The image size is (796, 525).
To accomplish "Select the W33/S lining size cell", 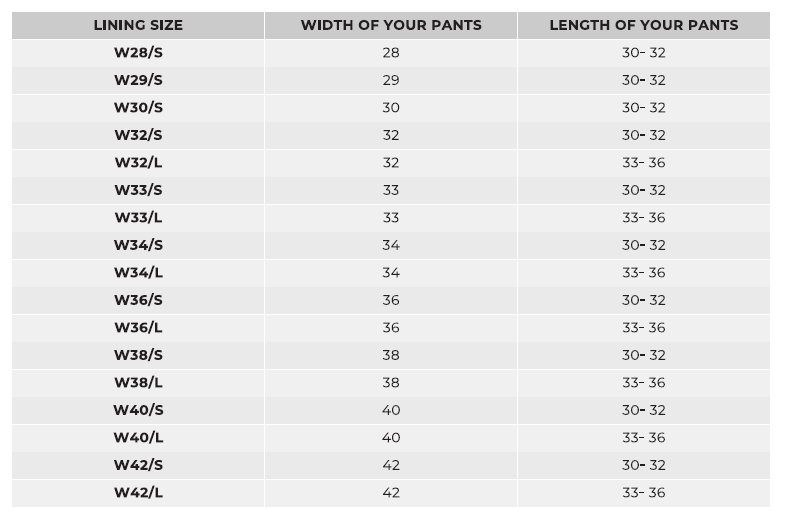I will coord(138,190).
